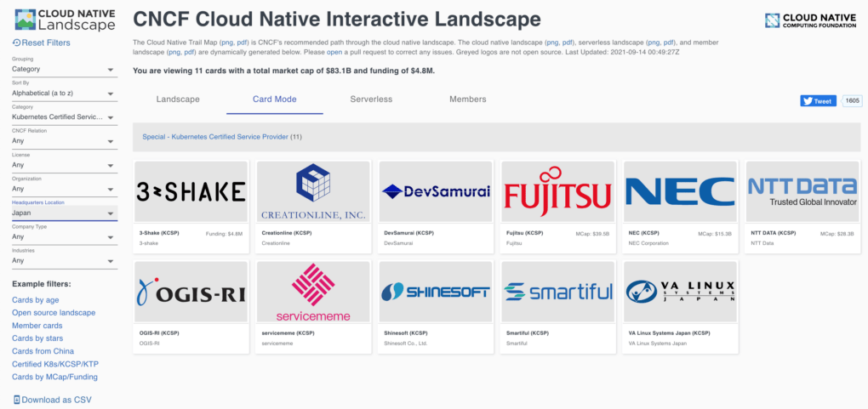Screen dimensions: 868x409
Task: Click the Cards from China link
Action: pos(43,351)
